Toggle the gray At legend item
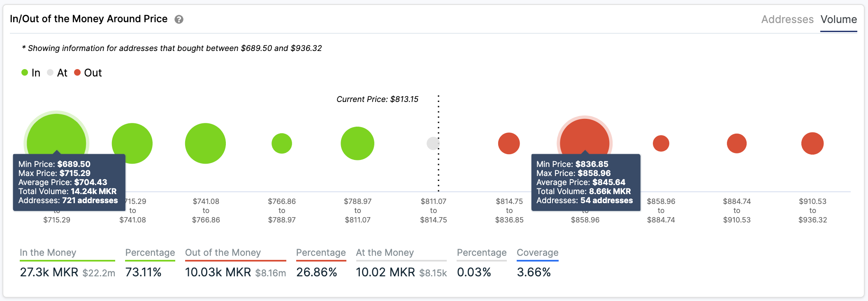 pos(57,73)
